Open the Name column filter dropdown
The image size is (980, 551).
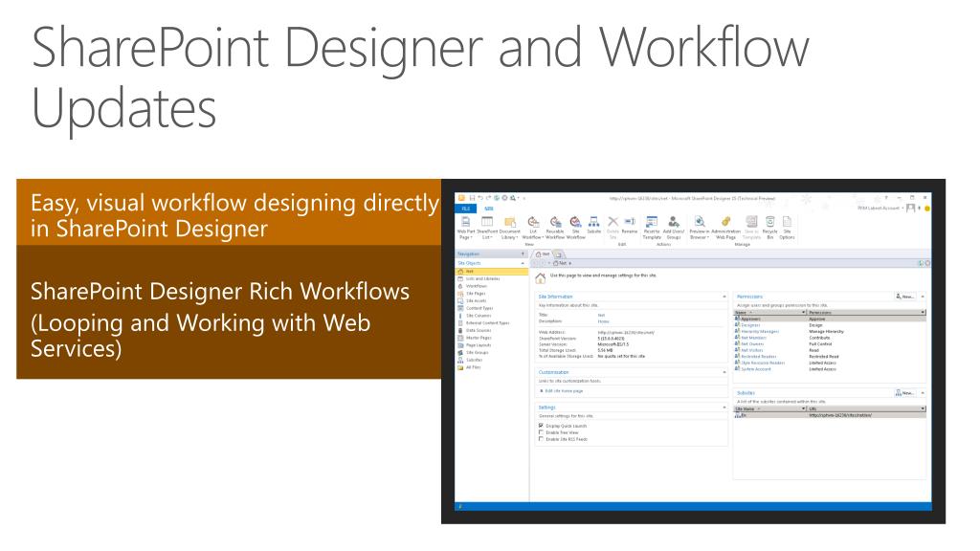804,313
